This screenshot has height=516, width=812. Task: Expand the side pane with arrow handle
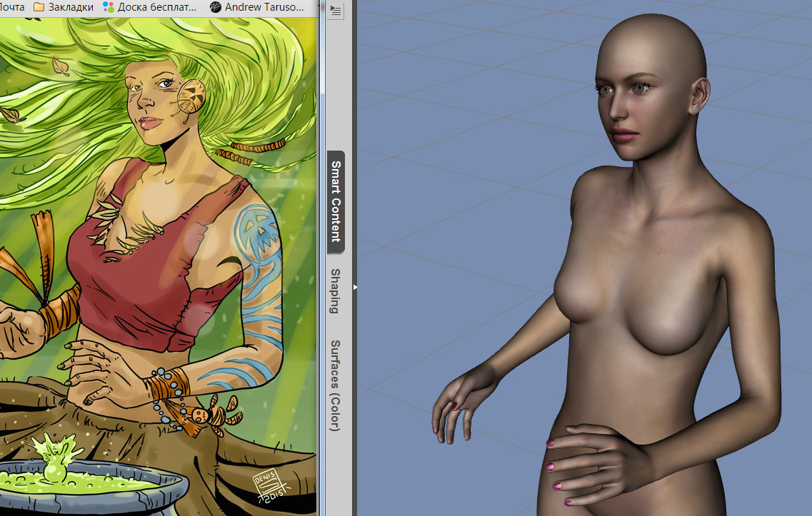tap(355, 287)
